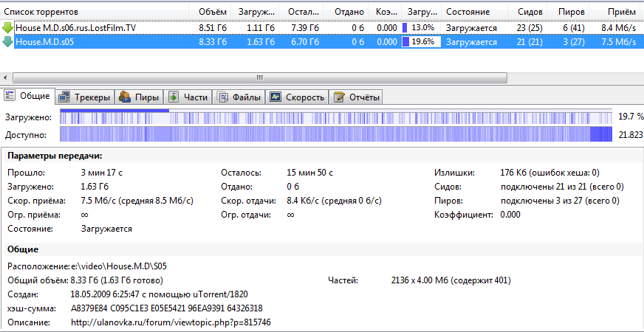This screenshot has width=644, height=332.
Task: Open the Пиры tab
Action: coord(139,97)
